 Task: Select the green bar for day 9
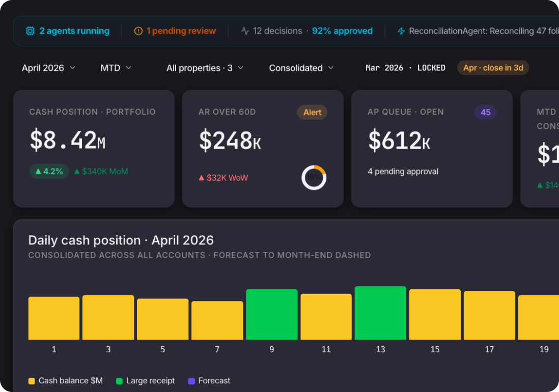click(x=272, y=314)
